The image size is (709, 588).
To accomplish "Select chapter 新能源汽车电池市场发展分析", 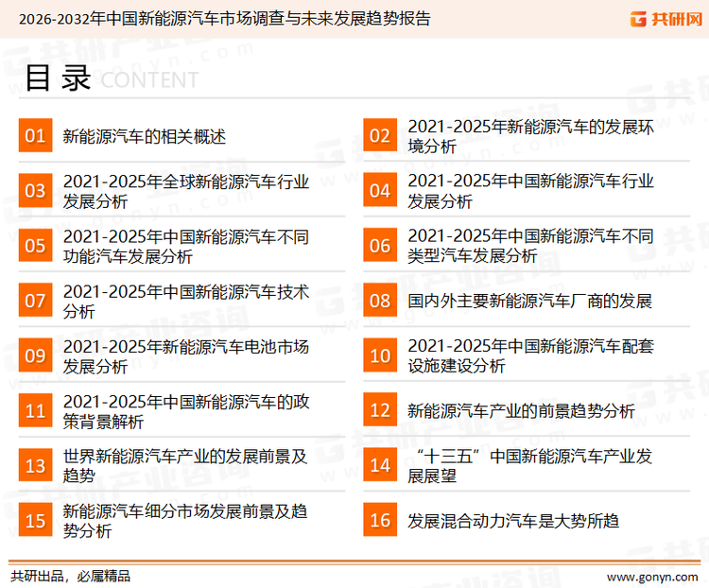I will (x=186, y=356).
